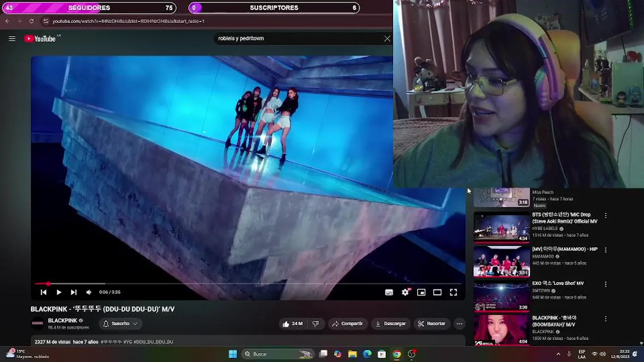Dislike the video with thumbs-down
This screenshot has width=644, height=362.
[x=315, y=324]
